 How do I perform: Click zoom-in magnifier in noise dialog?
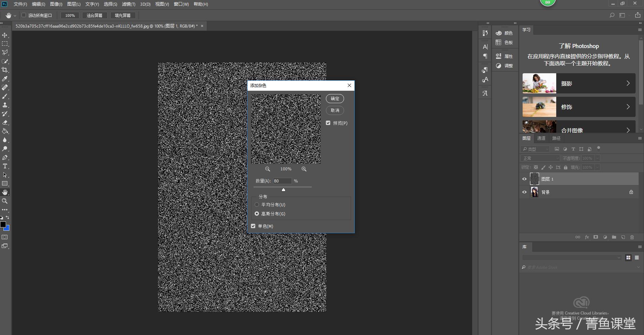click(304, 169)
